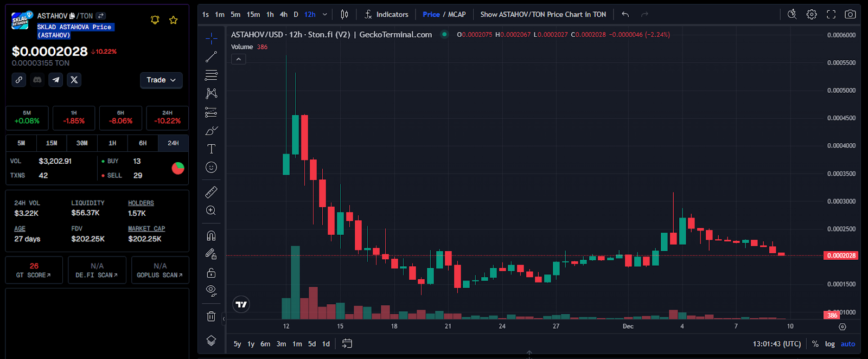The width and height of the screenshot is (868, 359).
Task: Click the HOLDERS label
Action: click(141, 203)
